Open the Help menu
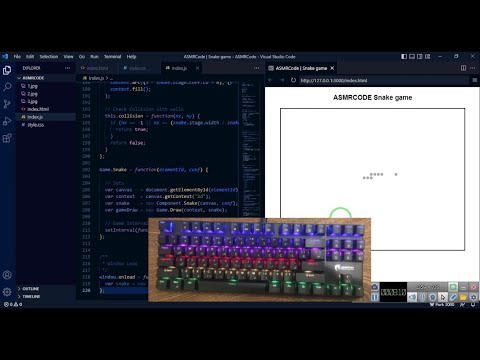480x360 pixels. tap(131, 56)
